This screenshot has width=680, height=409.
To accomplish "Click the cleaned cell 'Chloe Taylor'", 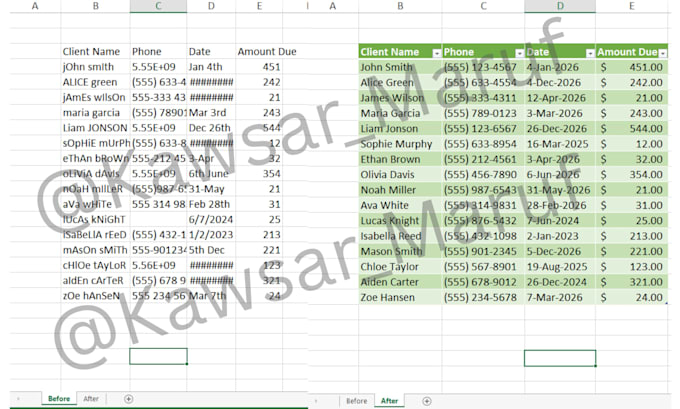I will point(400,266).
